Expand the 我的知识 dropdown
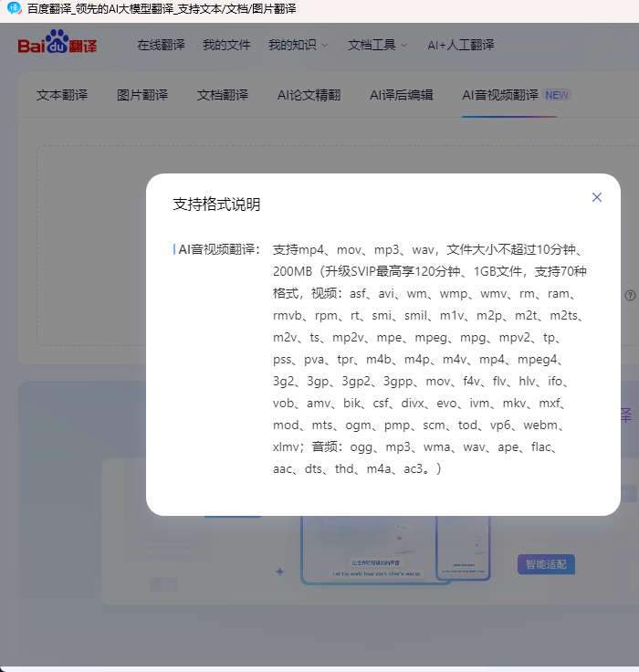This screenshot has width=639, height=672. 299,45
